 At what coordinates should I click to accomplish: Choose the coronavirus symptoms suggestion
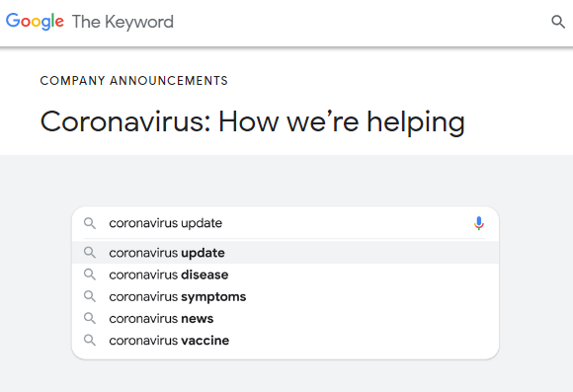point(286,296)
